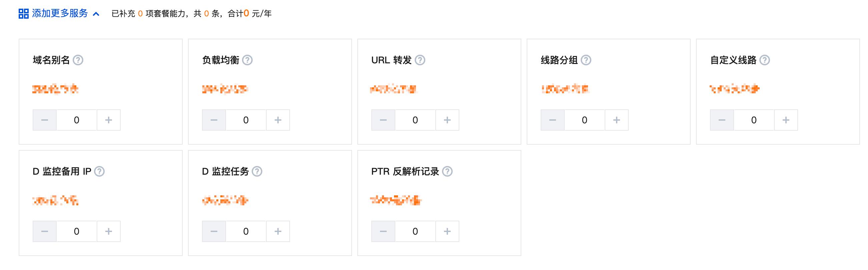Select the 域名别名 quantity input field

(x=76, y=120)
